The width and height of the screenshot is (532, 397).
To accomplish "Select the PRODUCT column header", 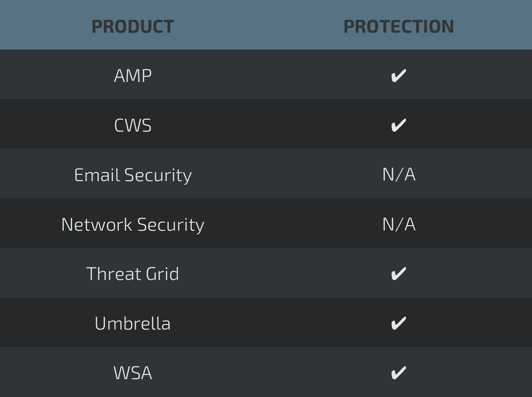I will (133, 27).
